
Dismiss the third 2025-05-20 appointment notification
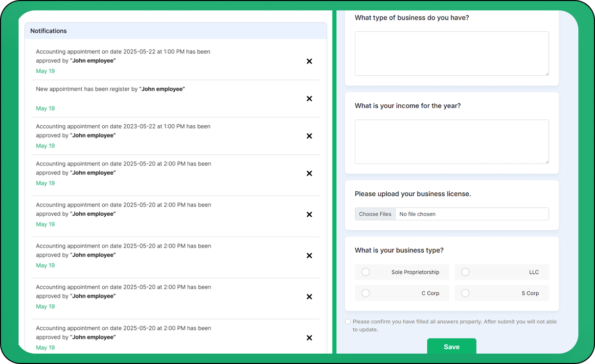(309, 255)
